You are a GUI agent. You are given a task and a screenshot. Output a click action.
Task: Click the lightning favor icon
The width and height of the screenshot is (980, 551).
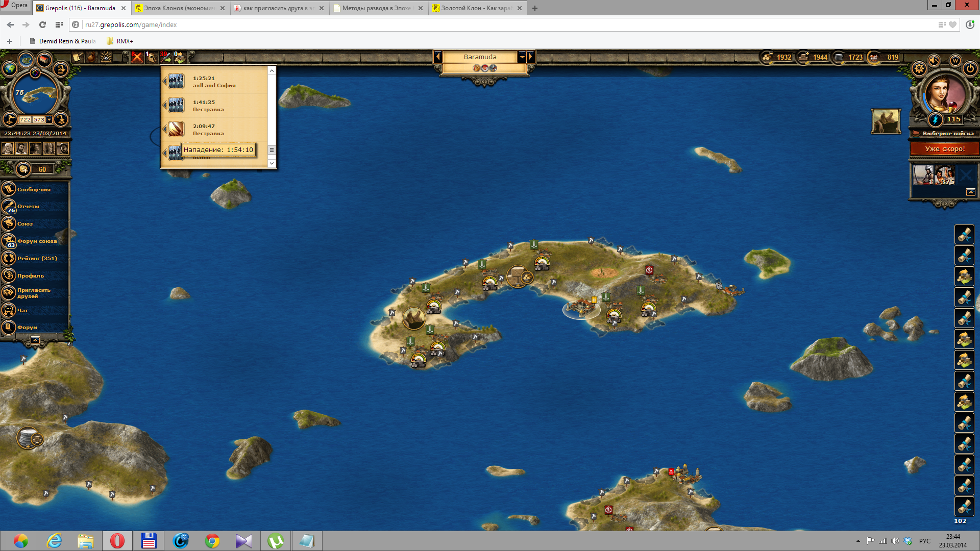935,119
